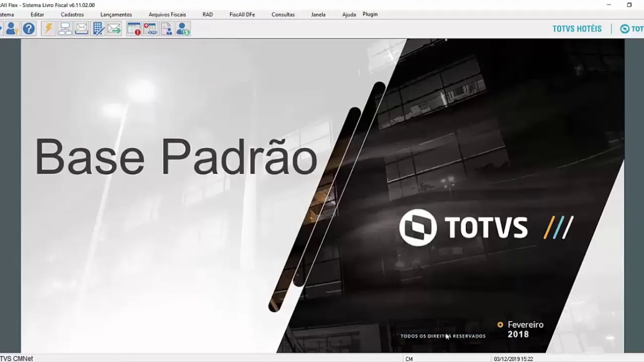Viewport: 644px width, 362px height.
Task: Minimize the FiscAll Flex window
Action: [x=609, y=5]
